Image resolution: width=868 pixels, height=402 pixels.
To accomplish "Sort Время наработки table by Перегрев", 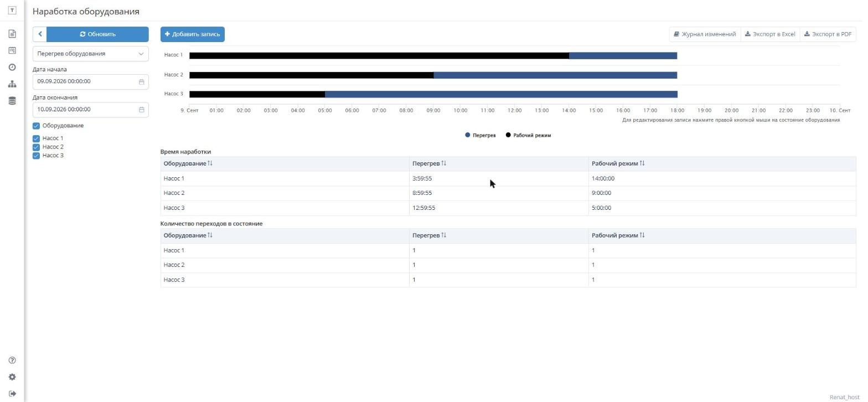I will (444, 163).
